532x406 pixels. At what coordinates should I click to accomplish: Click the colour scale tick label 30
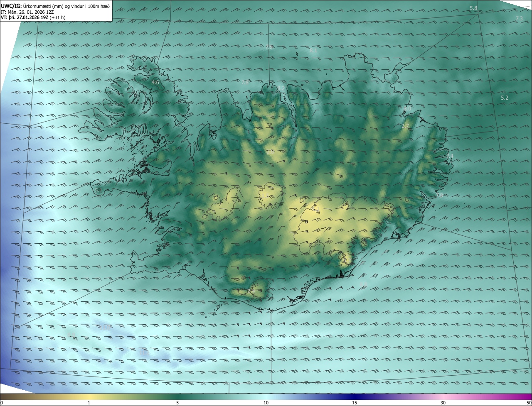pyautogui.click(x=443, y=403)
